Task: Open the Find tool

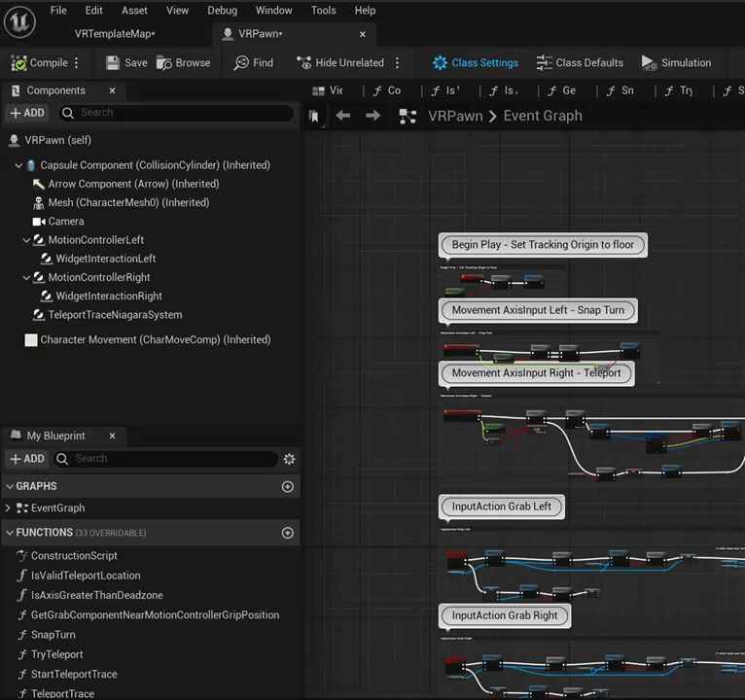Action: (x=253, y=62)
